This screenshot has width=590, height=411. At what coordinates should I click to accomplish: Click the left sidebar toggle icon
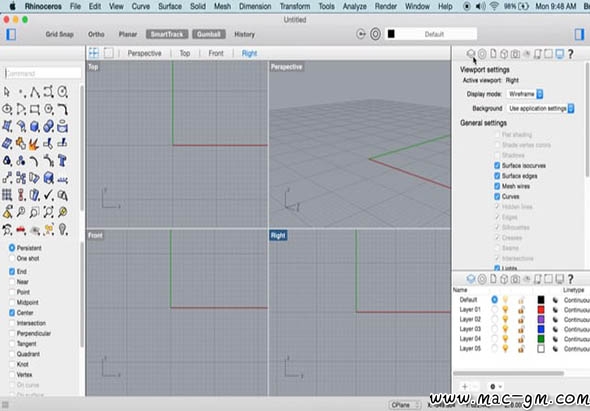11,34
